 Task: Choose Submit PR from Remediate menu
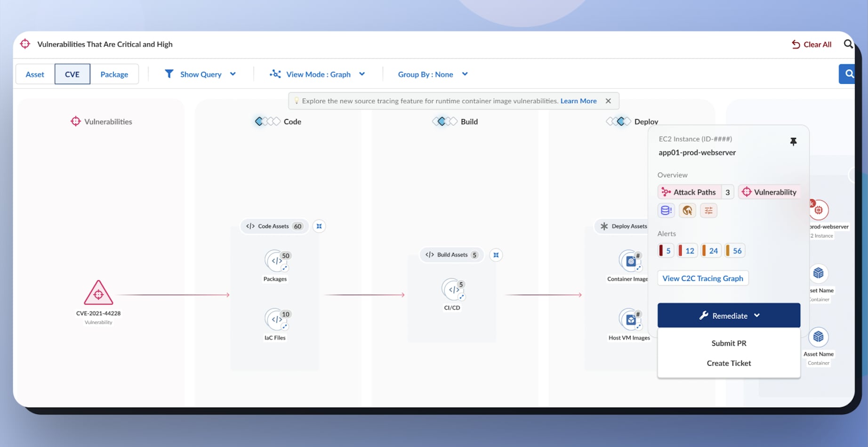[x=729, y=343]
